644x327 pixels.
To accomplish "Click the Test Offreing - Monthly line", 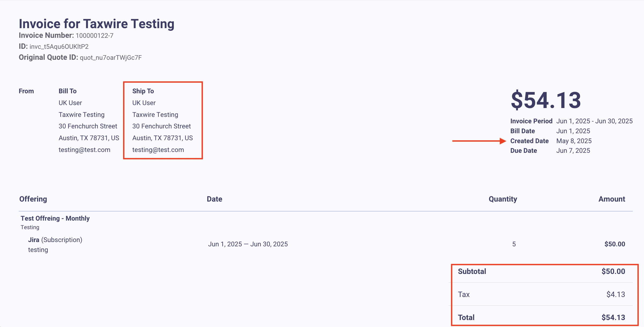I will (55, 218).
